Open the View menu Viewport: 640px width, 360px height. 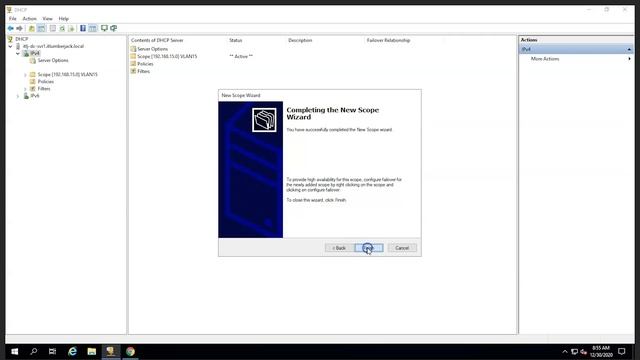pos(47,19)
